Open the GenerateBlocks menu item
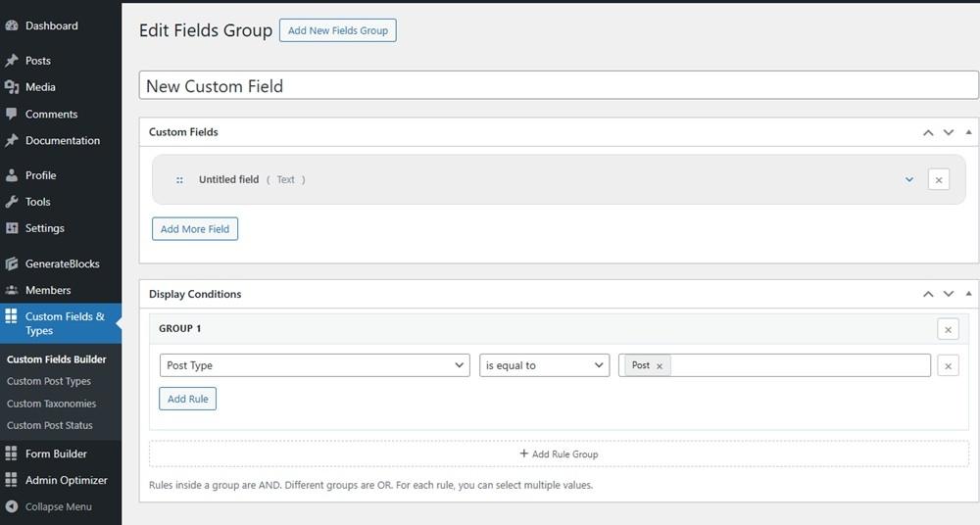 click(x=61, y=263)
